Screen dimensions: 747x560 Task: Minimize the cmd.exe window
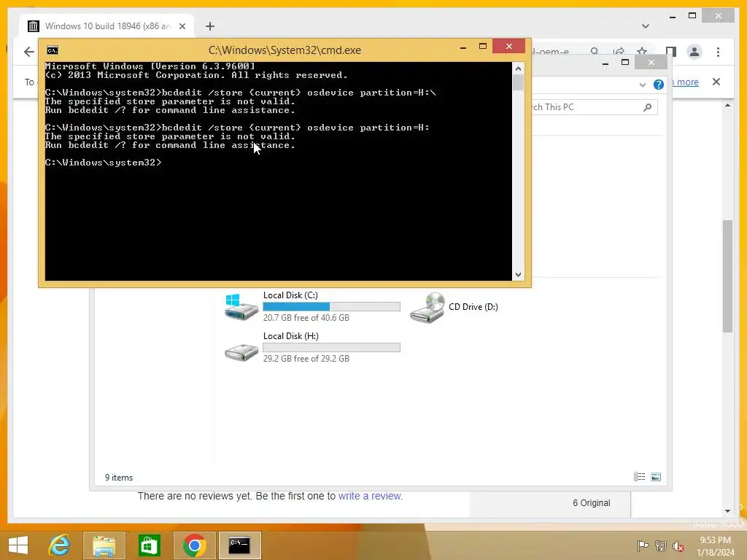pyautogui.click(x=463, y=47)
